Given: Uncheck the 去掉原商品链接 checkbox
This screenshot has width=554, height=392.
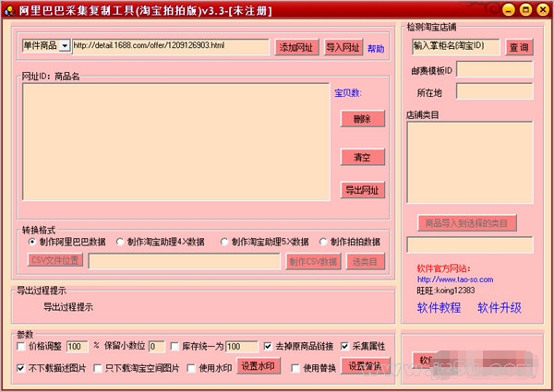Looking at the screenshot, I should point(268,347).
